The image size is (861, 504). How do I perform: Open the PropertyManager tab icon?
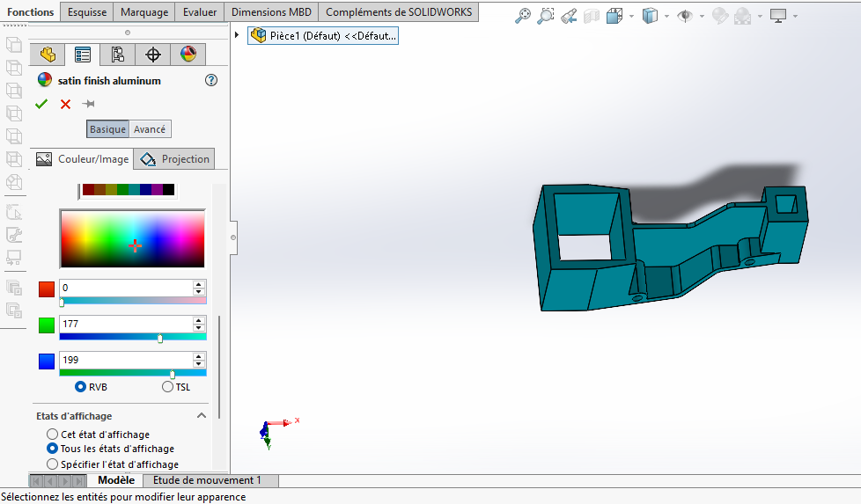click(83, 55)
